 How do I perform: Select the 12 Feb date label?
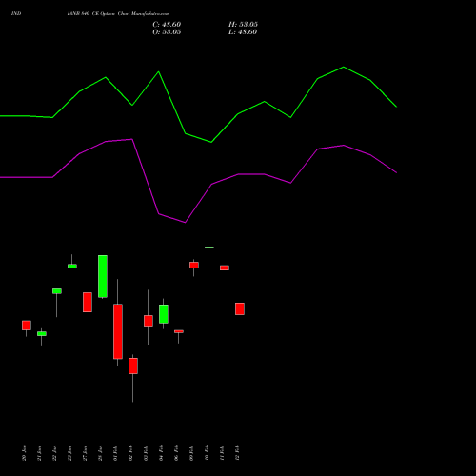(x=237, y=453)
